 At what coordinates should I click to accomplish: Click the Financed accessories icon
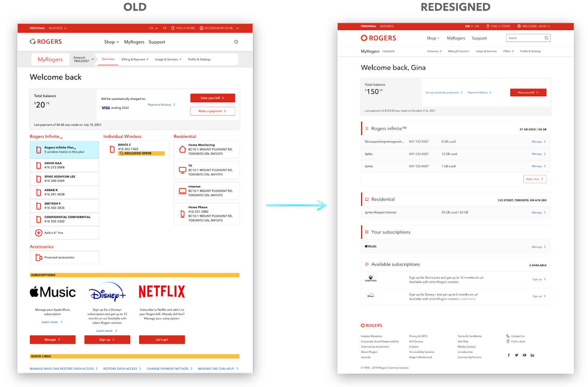point(39,257)
